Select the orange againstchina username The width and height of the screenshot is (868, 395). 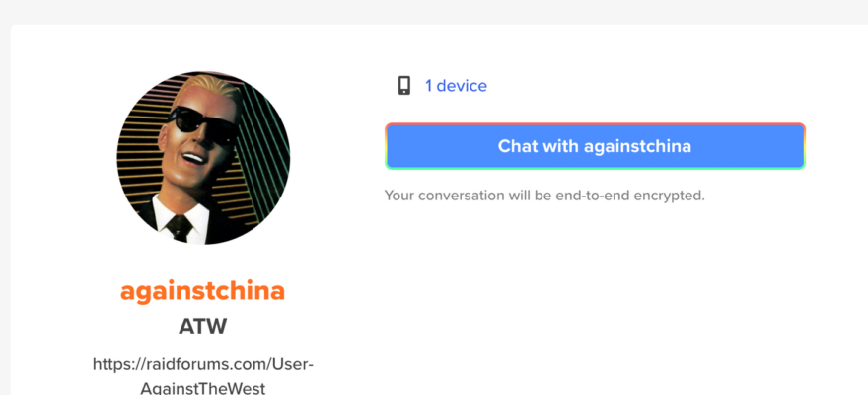click(202, 291)
